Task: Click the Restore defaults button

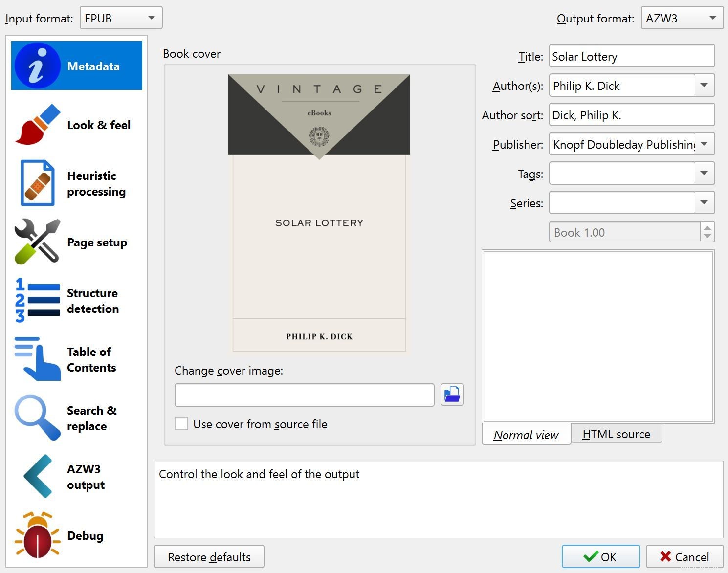Action: point(209,557)
